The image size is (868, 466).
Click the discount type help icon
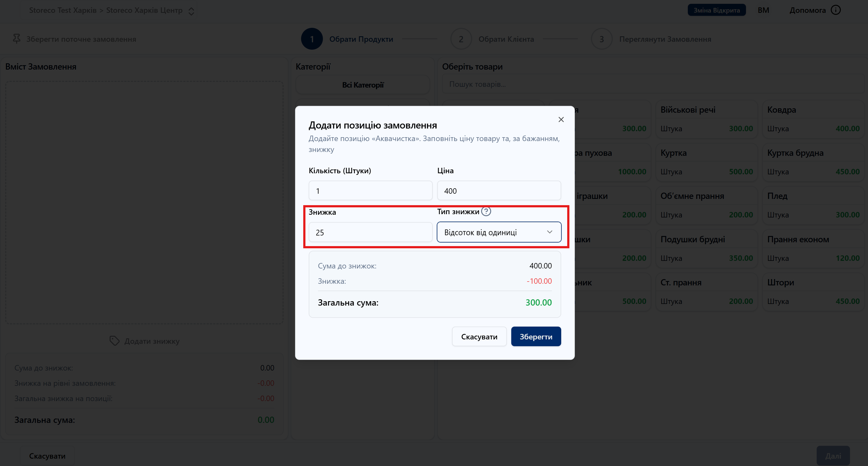click(486, 211)
